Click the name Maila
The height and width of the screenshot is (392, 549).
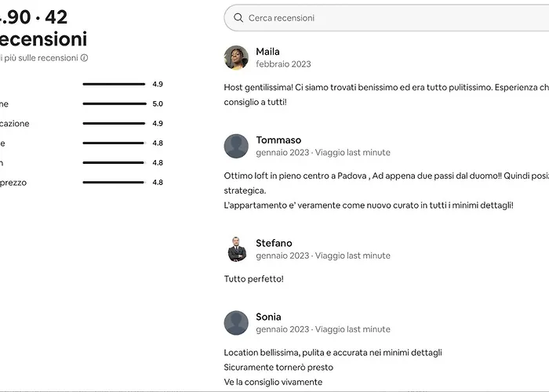(x=268, y=52)
